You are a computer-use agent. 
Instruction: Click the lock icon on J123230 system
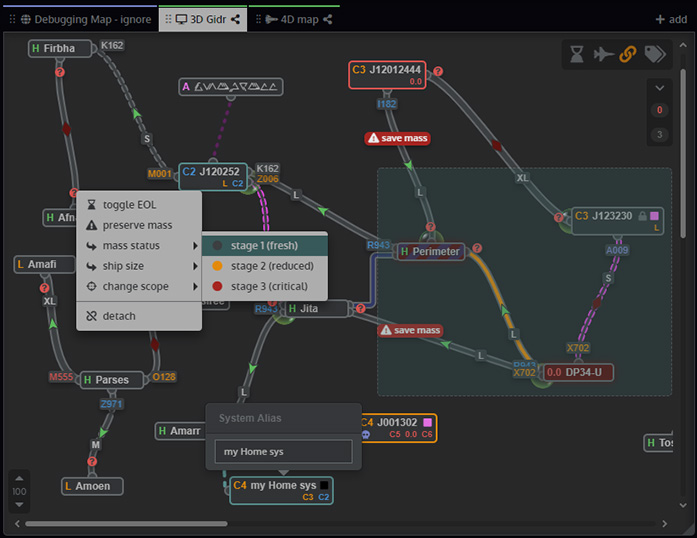tap(642, 215)
